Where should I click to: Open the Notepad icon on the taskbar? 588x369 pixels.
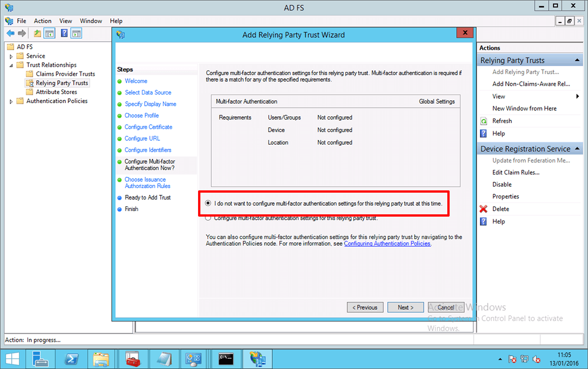pos(164,359)
